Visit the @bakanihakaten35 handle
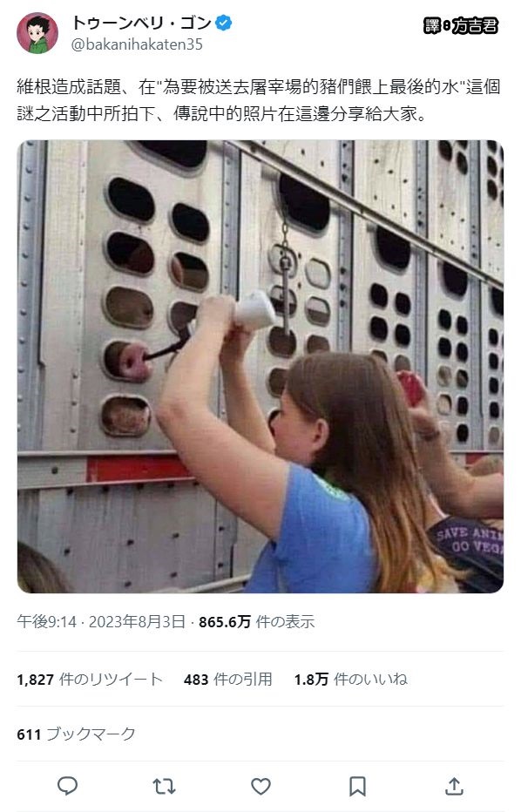Image resolution: width=521 pixels, height=812 pixels. [x=137, y=44]
